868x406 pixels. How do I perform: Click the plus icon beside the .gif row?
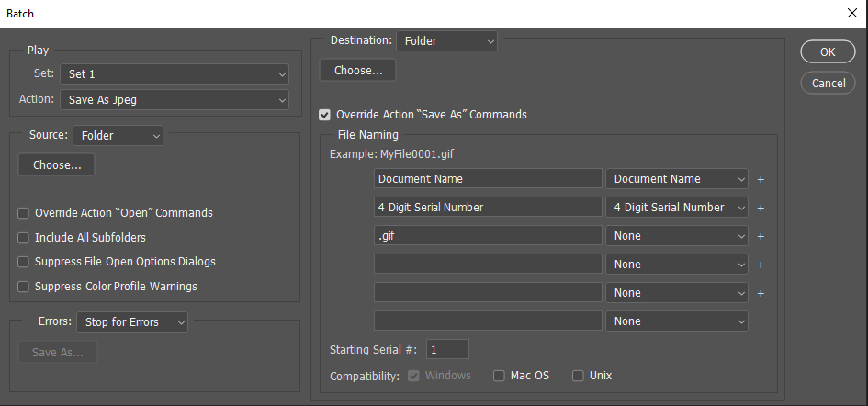(x=761, y=236)
